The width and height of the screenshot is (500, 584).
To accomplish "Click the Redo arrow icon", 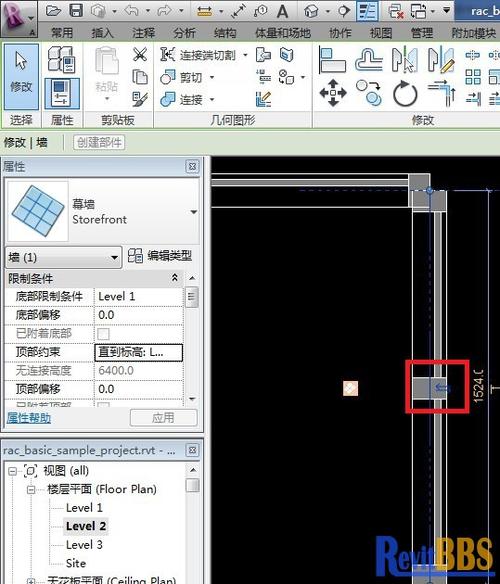I will click(x=164, y=11).
